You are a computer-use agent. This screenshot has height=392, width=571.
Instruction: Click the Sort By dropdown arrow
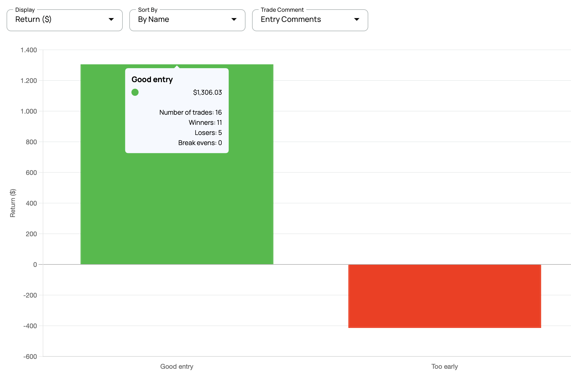[234, 19]
